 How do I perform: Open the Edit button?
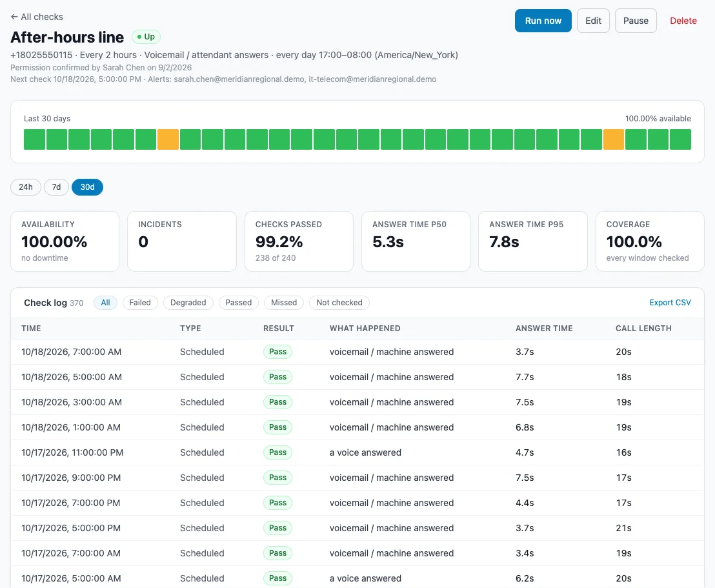point(593,21)
